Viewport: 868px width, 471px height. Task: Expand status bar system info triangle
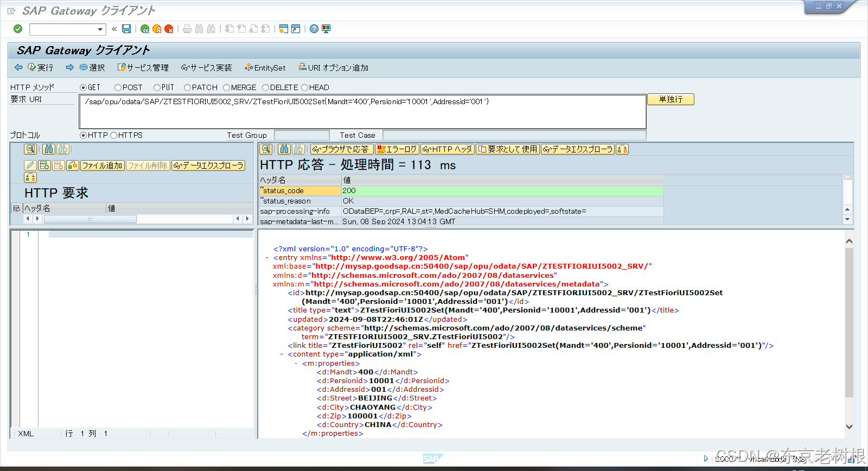click(706, 459)
